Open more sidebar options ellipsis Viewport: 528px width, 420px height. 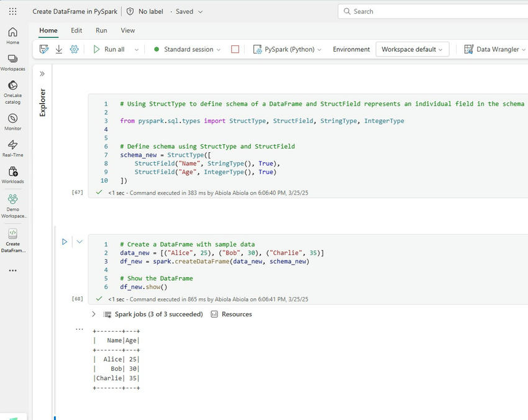13,270
